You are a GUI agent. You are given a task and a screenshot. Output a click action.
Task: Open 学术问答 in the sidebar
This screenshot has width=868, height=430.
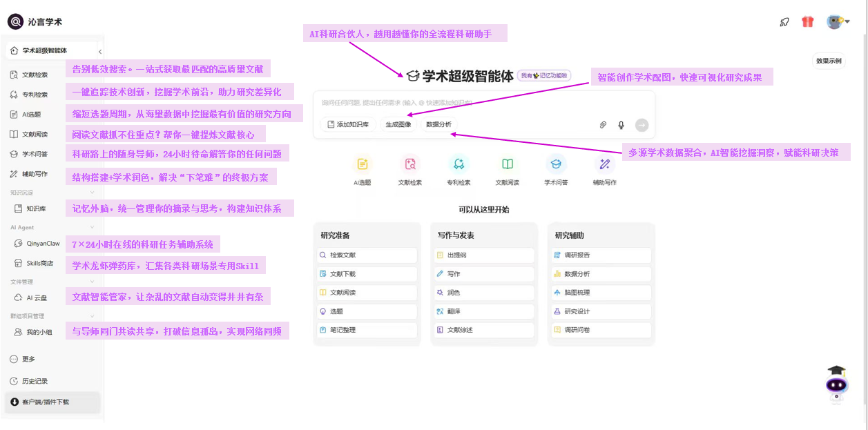[35, 155]
